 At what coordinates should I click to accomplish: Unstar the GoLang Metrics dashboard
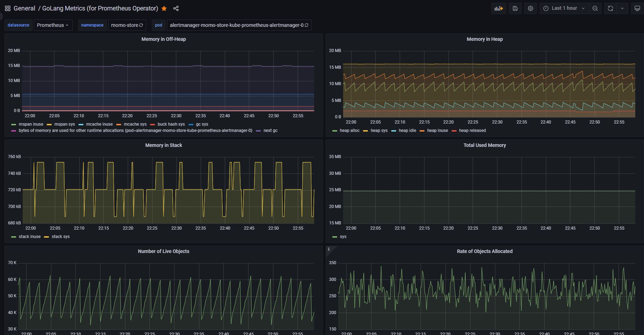tap(164, 8)
